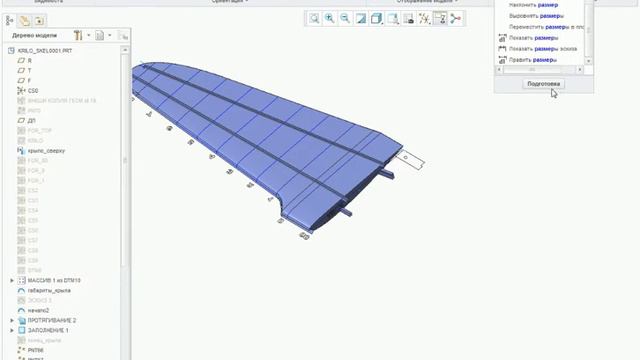Image resolution: width=640 pixels, height=360 pixels.
Task: Expand the МАССИВ 1 из DTM10 node
Action: coord(12,280)
